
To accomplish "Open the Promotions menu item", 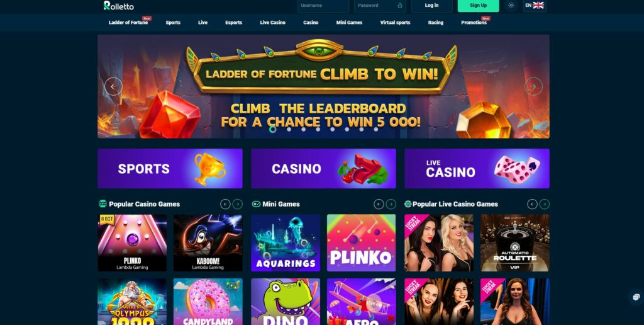I will [x=474, y=23].
